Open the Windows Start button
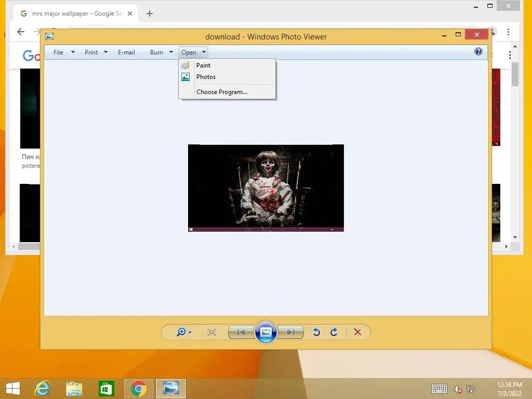Image resolution: width=532 pixels, height=399 pixels. click(x=13, y=389)
